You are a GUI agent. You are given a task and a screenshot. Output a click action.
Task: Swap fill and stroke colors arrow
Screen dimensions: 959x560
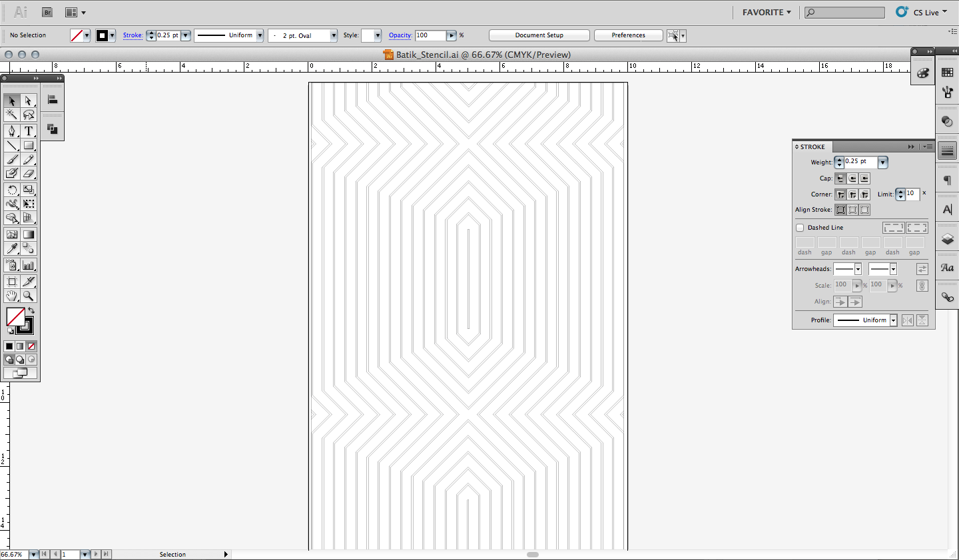point(31,310)
